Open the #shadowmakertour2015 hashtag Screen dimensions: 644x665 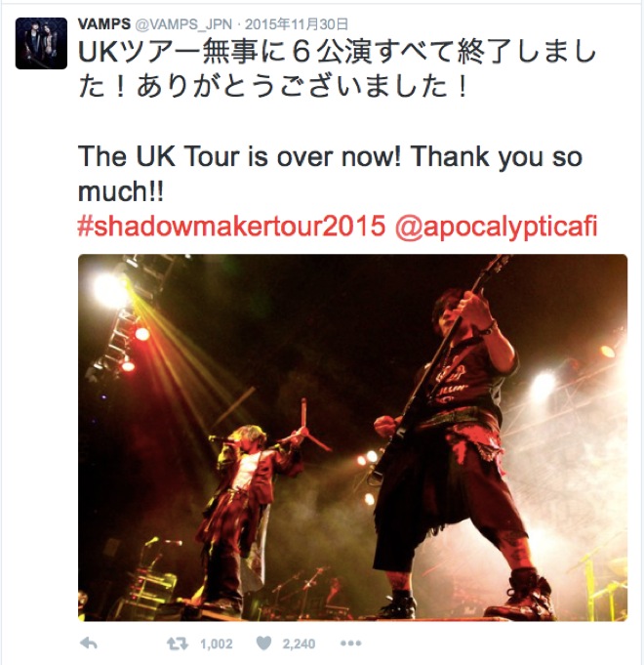click(232, 227)
